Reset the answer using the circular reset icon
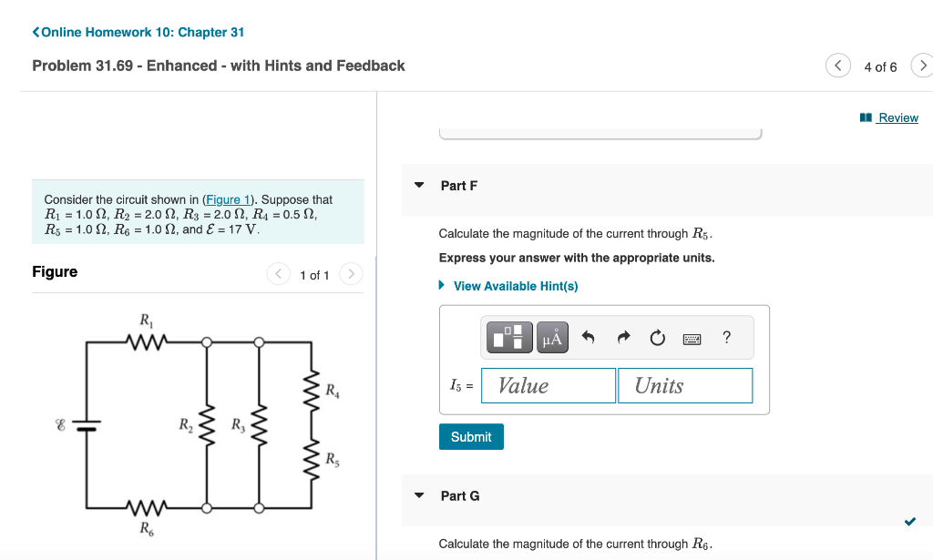This screenshot has width=933, height=560. 658,337
